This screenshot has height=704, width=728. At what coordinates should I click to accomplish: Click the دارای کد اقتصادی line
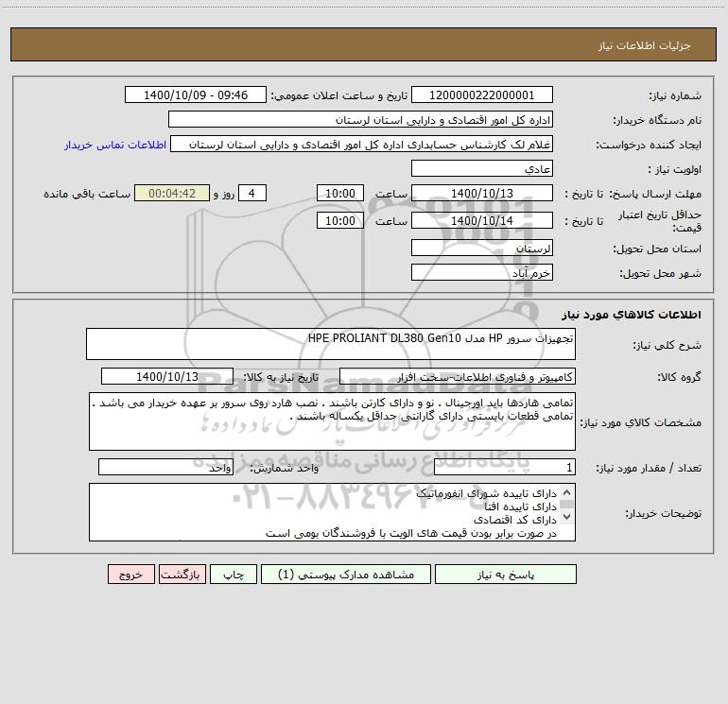click(515, 520)
